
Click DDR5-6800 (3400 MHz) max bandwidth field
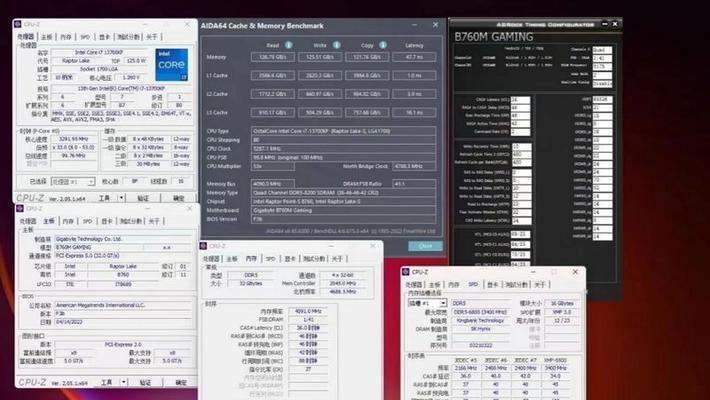point(480,312)
